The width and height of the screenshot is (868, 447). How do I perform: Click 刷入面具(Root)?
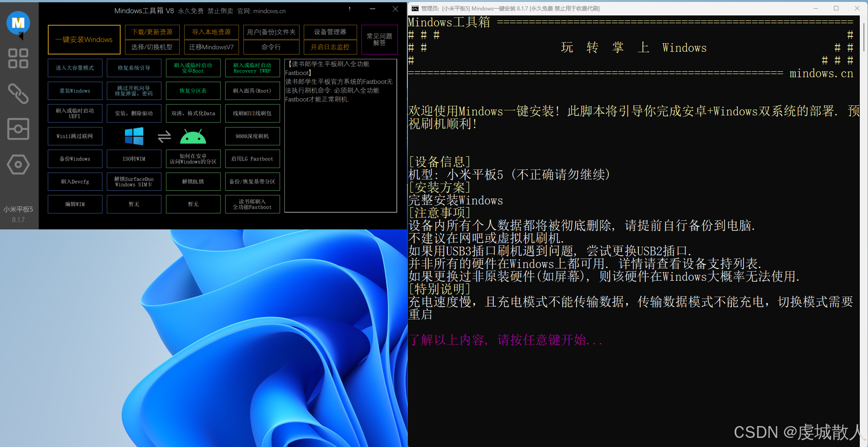(252, 91)
